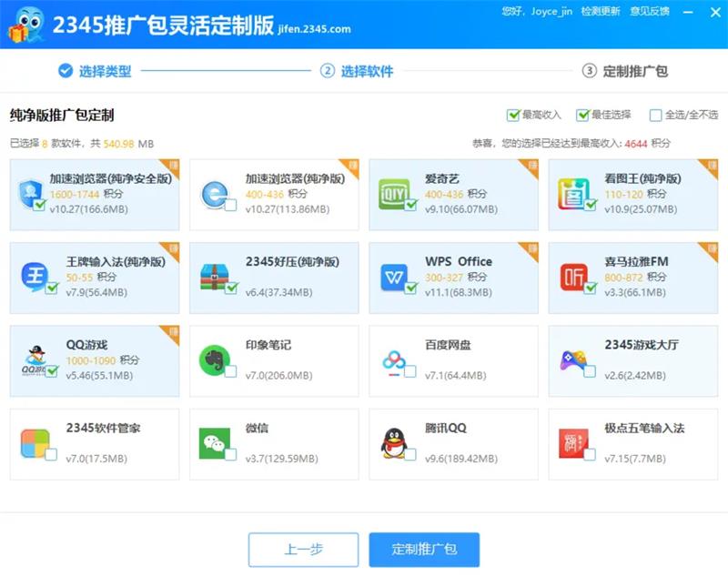Image resolution: width=728 pixels, height=587 pixels.
Task: Click the 爱奇艺 title text
Action: coord(442,178)
